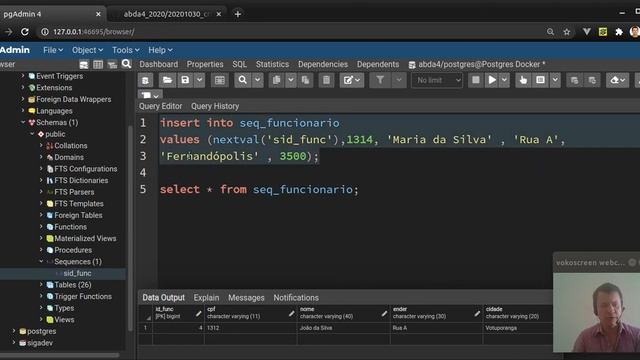Open the explain options dropdown arrow
The image size is (640, 360).
click(555, 80)
